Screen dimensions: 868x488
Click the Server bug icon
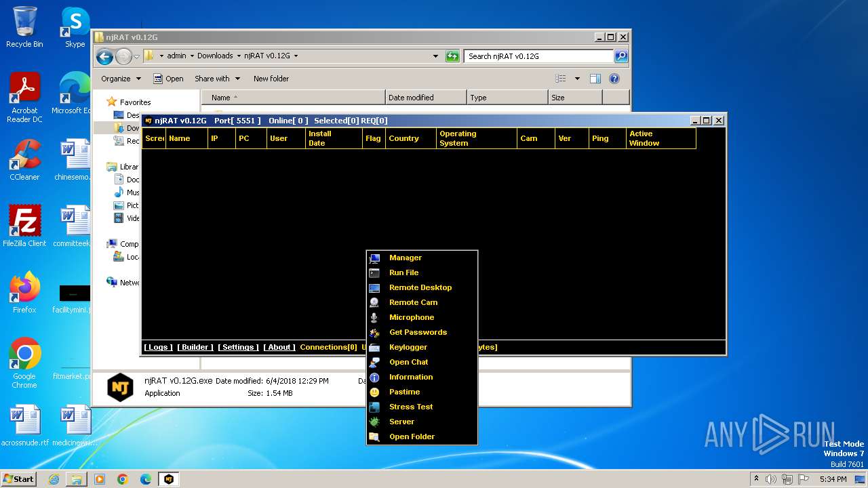click(x=374, y=422)
